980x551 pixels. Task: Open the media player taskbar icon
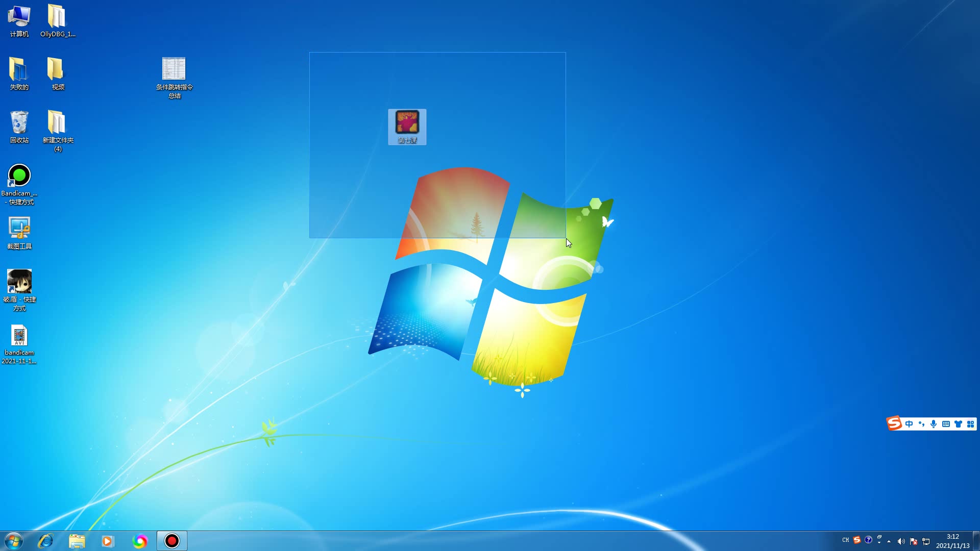(x=108, y=541)
